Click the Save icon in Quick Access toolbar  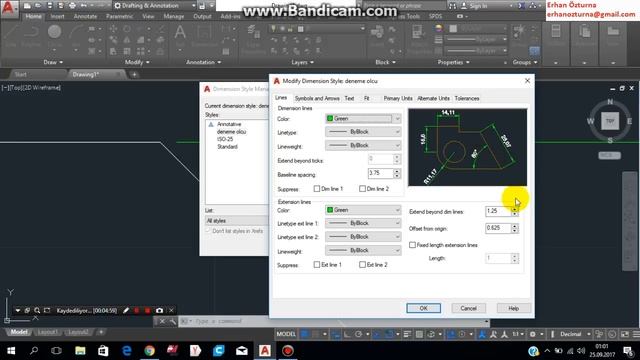(50, 6)
